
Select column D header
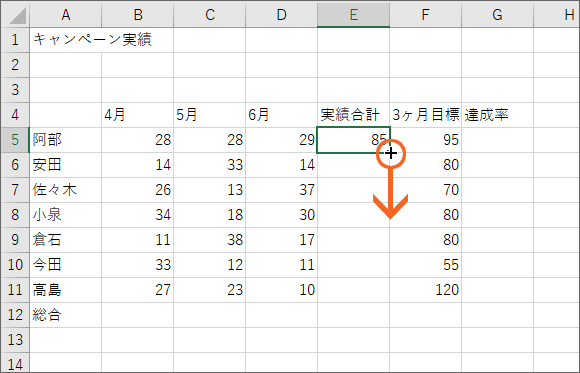281,15
